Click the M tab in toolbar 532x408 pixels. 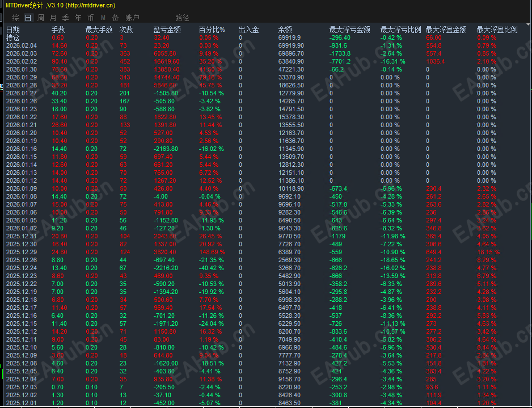pyautogui.click(x=103, y=18)
